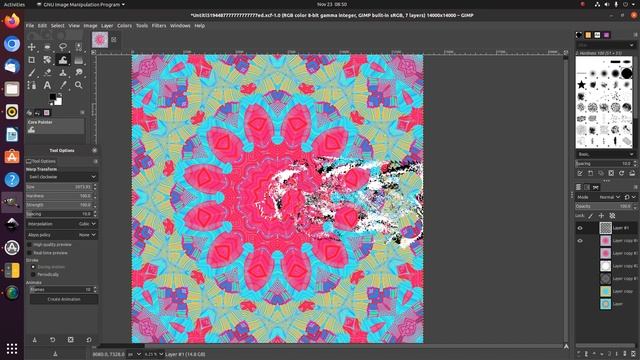This screenshot has width=640, height=360.
Task: Open the Swirl clockwise behavior dropdown
Action: 62,177
